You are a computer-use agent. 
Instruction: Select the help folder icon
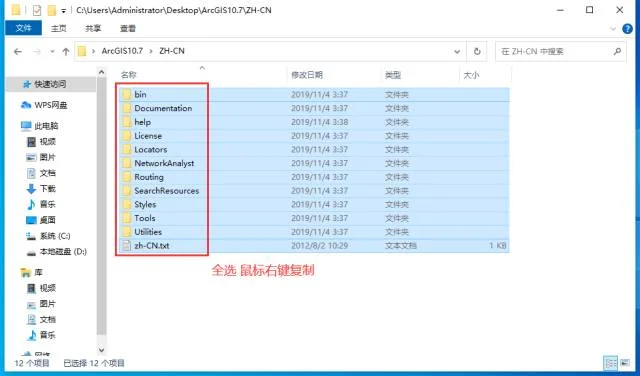tap(127, 122)
